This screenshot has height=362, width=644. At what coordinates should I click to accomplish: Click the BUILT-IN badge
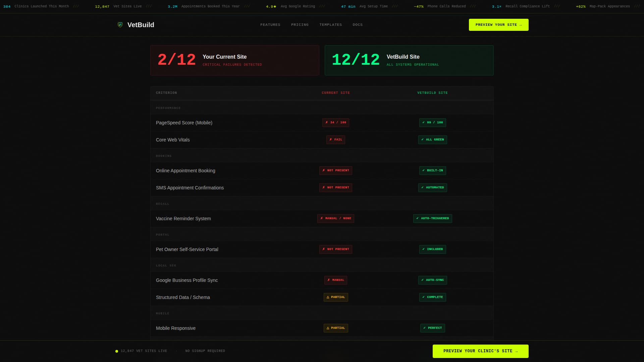click(433, 171)
